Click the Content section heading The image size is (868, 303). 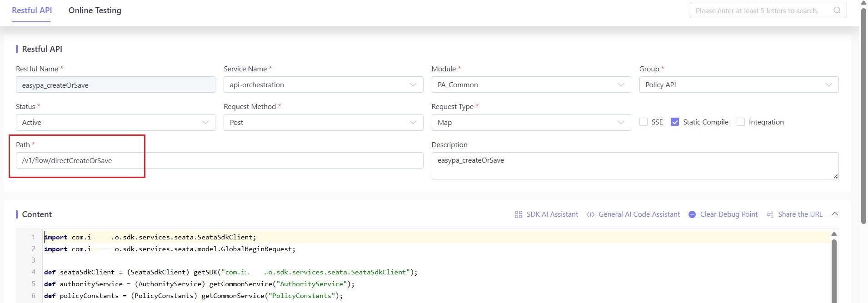tap(37, 214)
